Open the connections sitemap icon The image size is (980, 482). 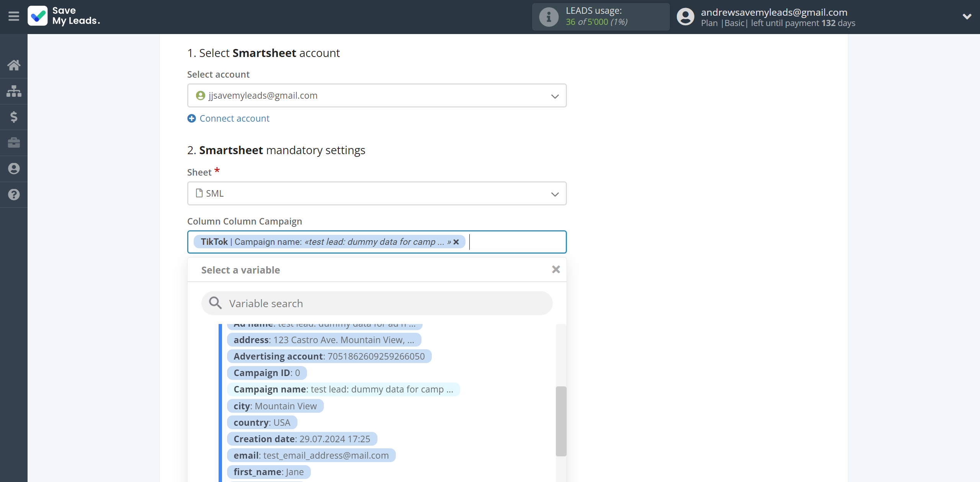point(14,91)
